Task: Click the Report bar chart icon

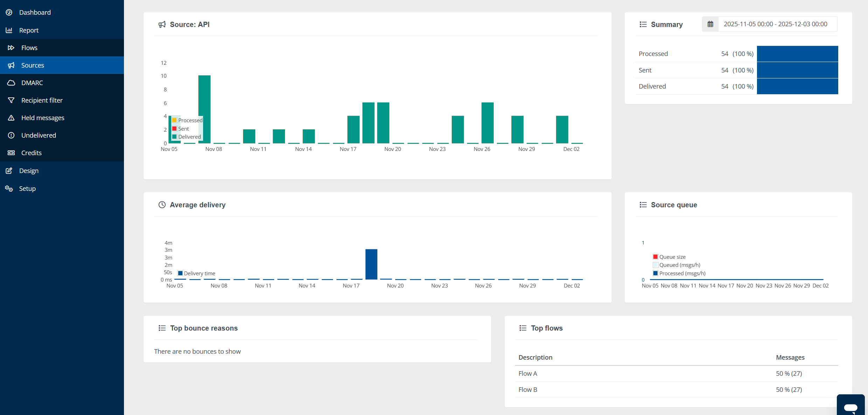Action: (x=9, y=30)
